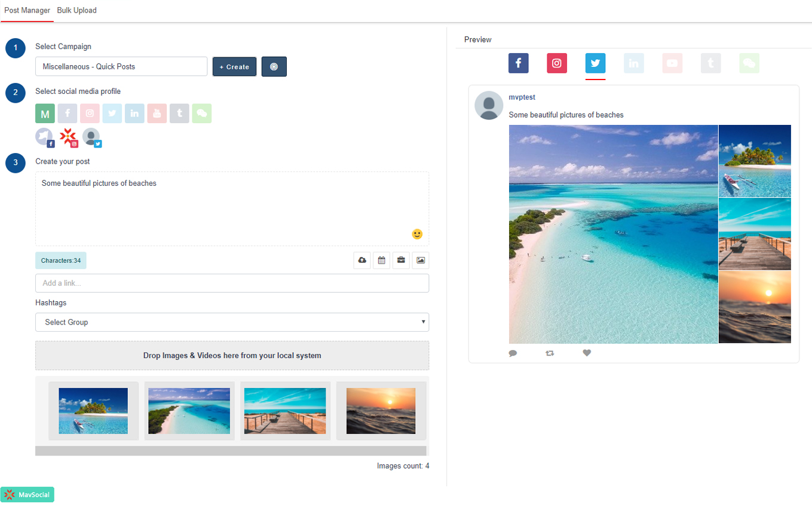Click the + Create campaign button

pyautogui.click(x=234, y=67)
